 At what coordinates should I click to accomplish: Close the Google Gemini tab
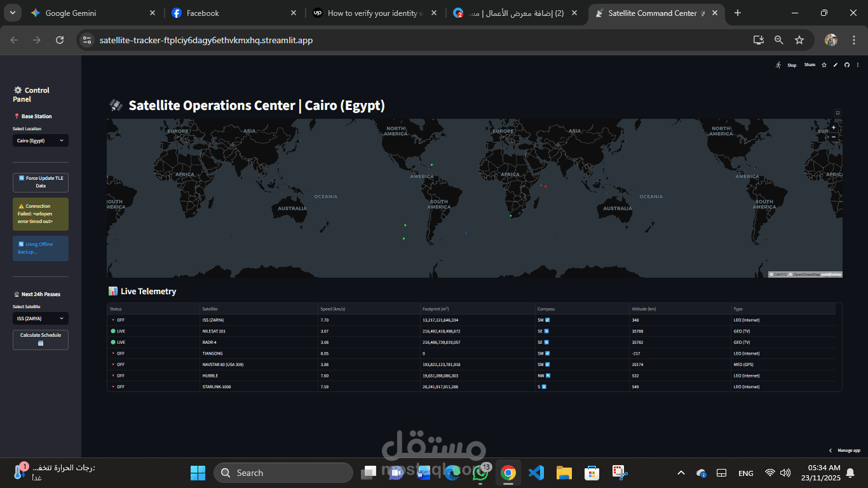[x=153, y=13]
